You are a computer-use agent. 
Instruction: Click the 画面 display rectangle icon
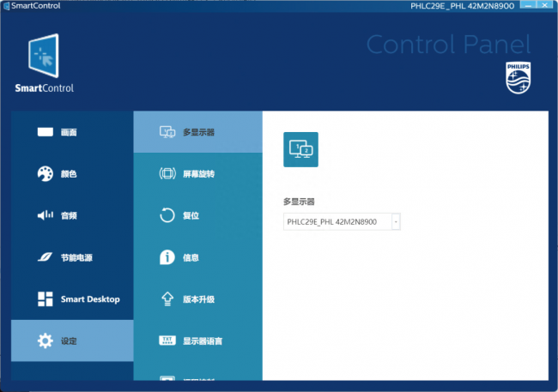(x=45, y=132)
